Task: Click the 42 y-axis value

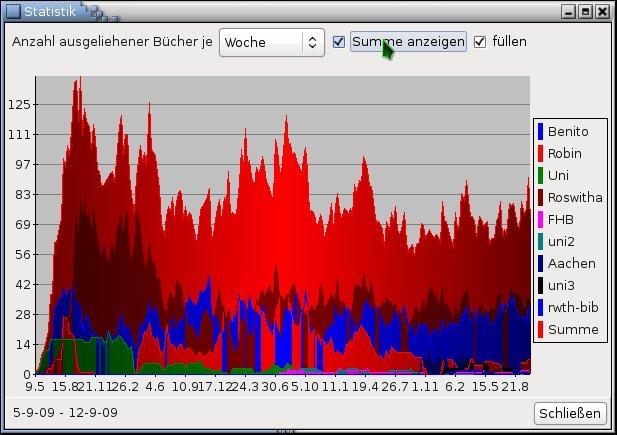Action: pyautogui.click(x=22, y=284)
